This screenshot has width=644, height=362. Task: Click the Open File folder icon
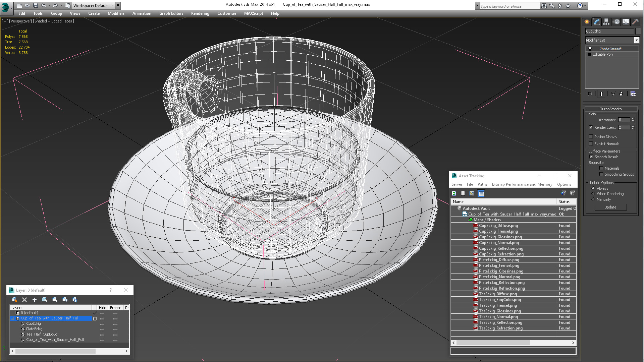click(28, 5)
